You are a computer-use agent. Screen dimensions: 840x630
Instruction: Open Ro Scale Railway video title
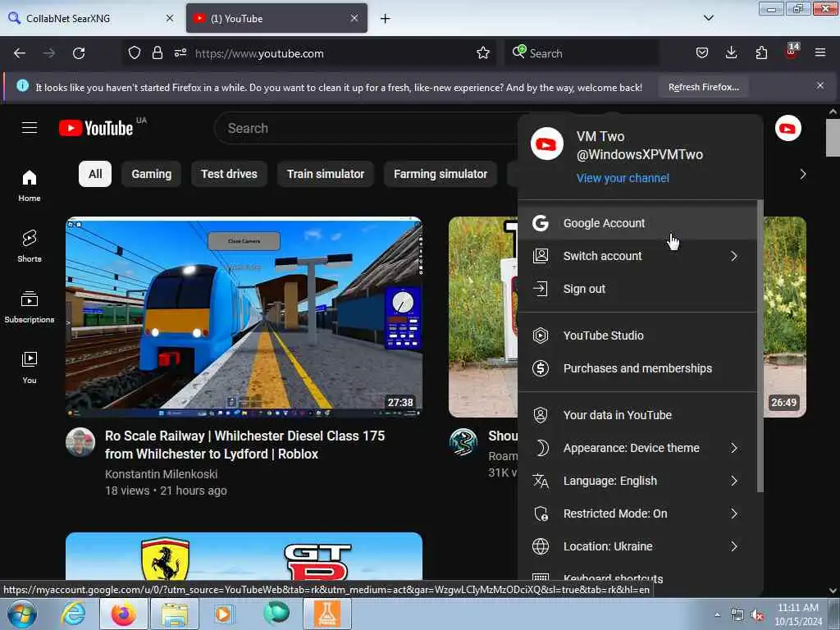pyautogui.click(x=244, y=445)
